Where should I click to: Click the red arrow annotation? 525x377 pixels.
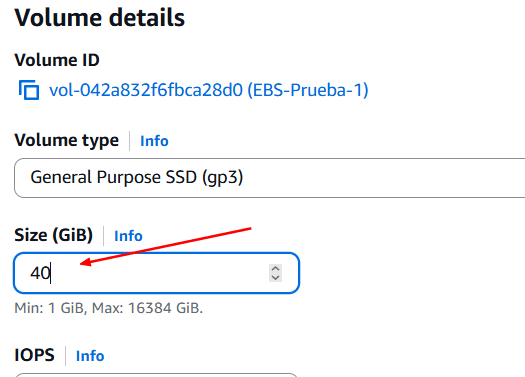[x=166, y=246]
